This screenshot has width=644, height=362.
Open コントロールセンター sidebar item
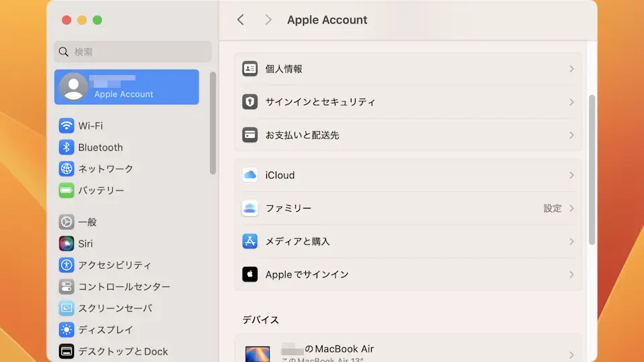point(123,286)
